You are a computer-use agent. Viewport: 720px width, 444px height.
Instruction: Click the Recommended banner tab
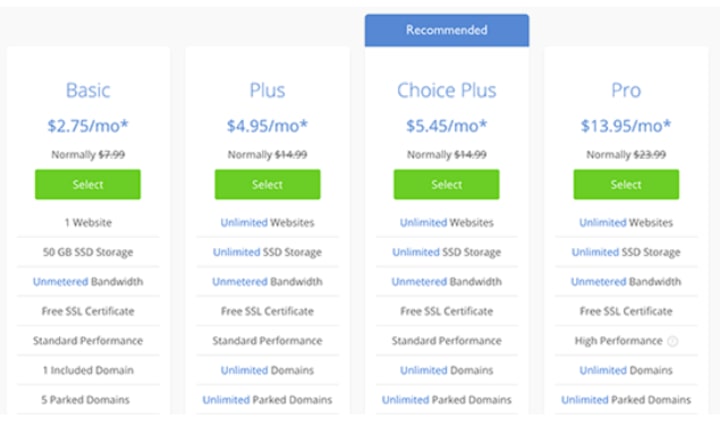coord(447,30)
